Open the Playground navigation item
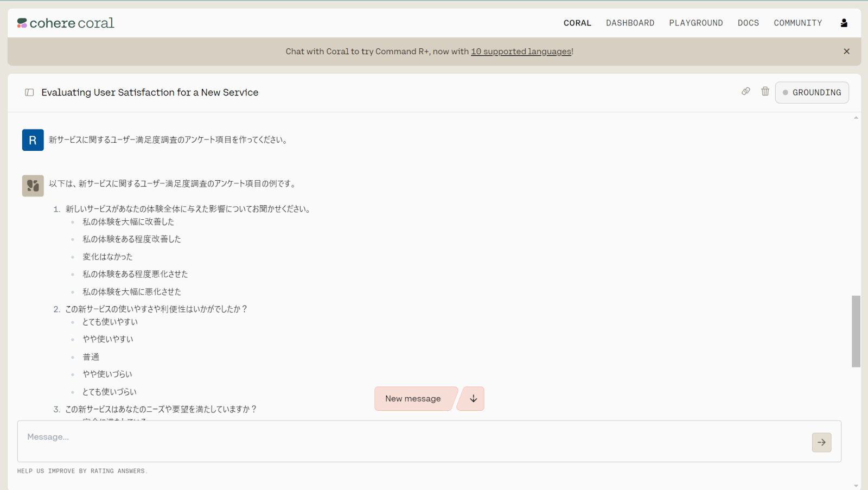The image size is (868, 490). pos(695,23)
